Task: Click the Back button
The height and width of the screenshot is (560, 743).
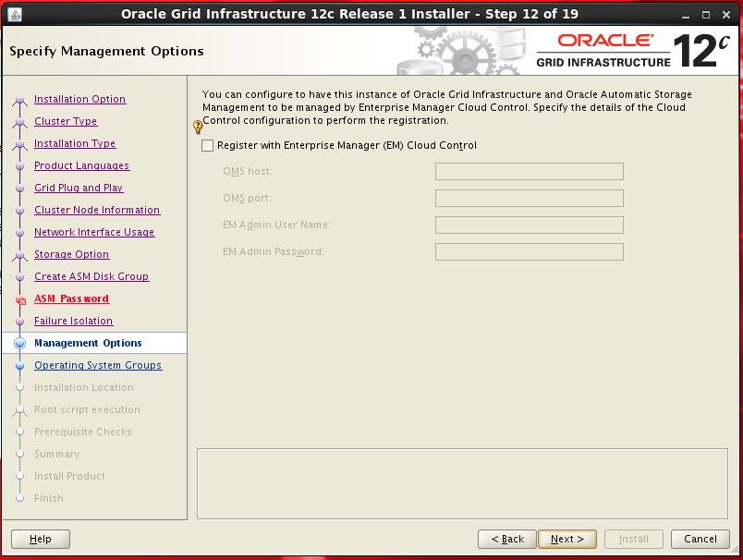Action: (x=507, y=539)
